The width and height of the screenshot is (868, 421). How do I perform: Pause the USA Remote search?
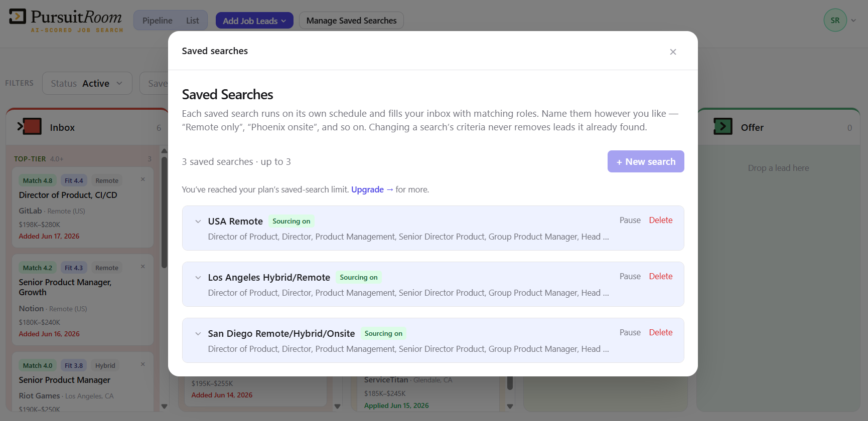[630, 220]
